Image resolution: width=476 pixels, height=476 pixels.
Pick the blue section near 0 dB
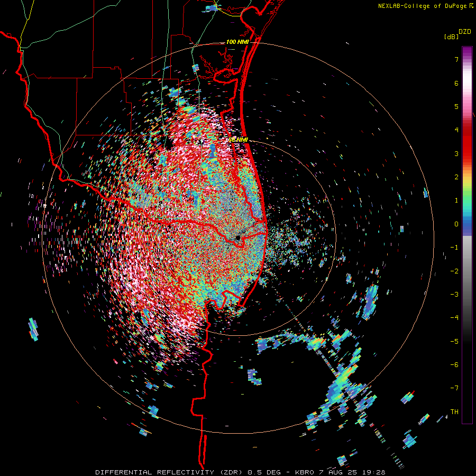(x=467, y=226)
